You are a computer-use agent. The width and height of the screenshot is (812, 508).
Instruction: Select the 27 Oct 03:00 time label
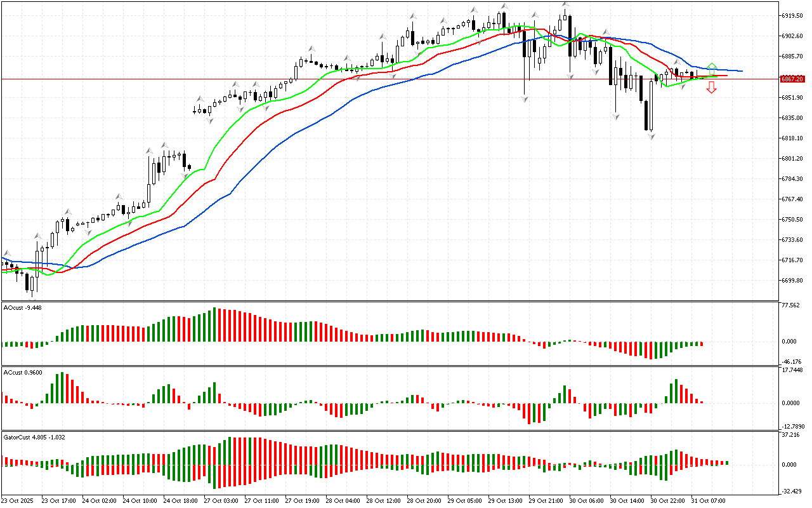coord(221,500)
